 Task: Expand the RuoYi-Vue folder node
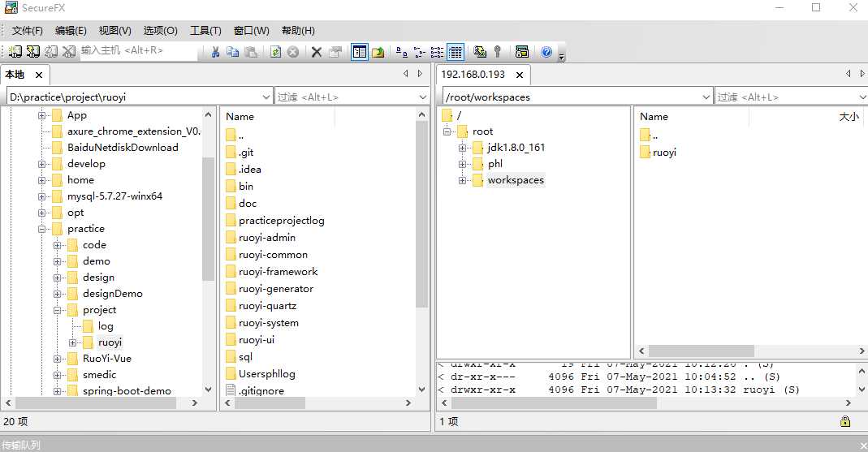pos(58,359)
